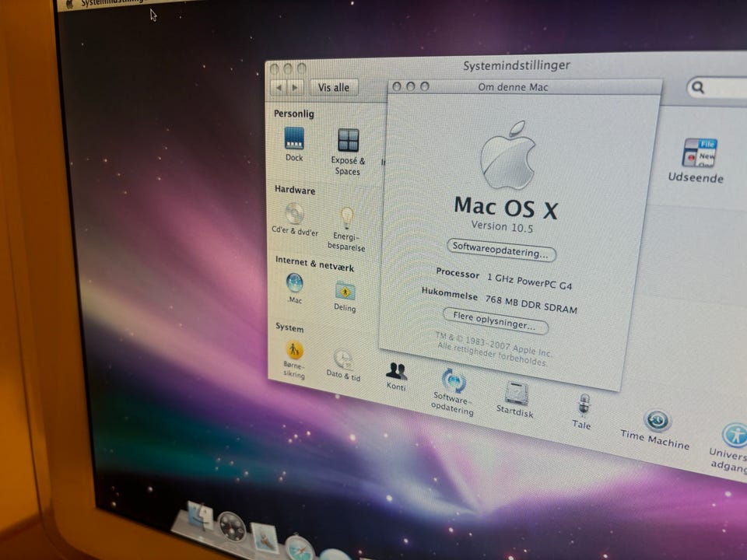Click the 768 MB DDR SDRAM text

[x=531, y=304]
